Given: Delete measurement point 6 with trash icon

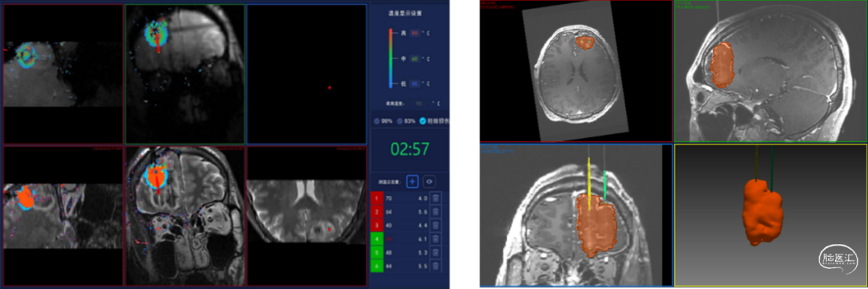Looking at the screenshot, I should coord(436,267).
